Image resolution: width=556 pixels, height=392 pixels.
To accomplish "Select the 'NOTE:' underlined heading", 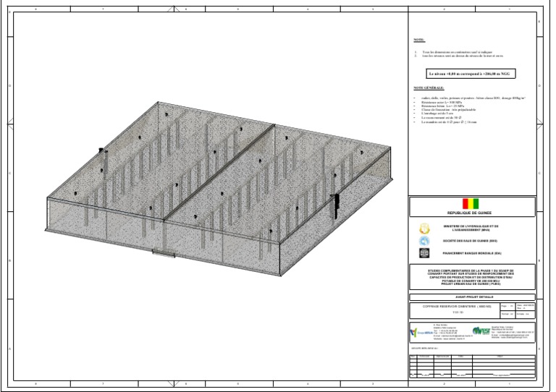I will (419, 40).
